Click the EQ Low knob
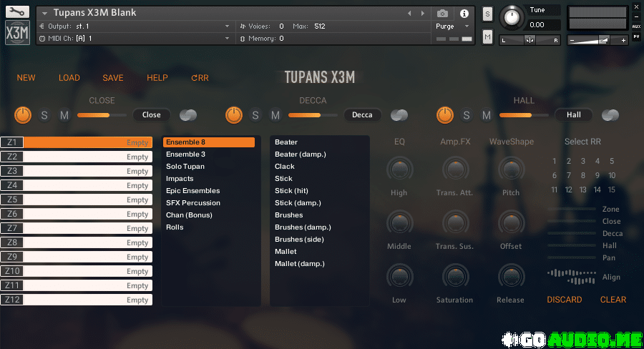 pos(399,277)
